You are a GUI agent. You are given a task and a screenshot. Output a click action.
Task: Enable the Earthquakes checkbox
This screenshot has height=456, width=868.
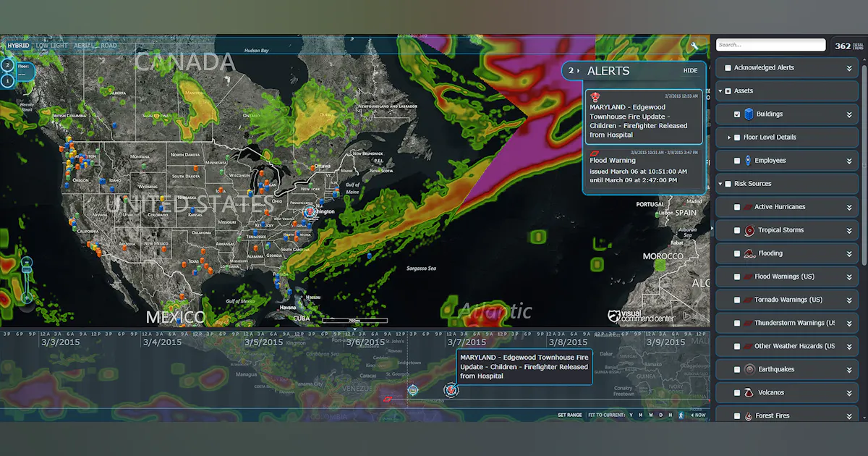tap(737, 369)
